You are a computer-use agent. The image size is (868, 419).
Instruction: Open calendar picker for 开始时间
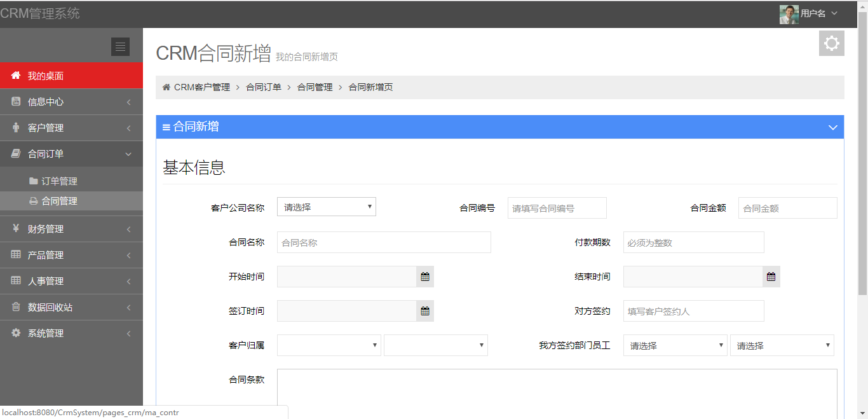(425, 277)
